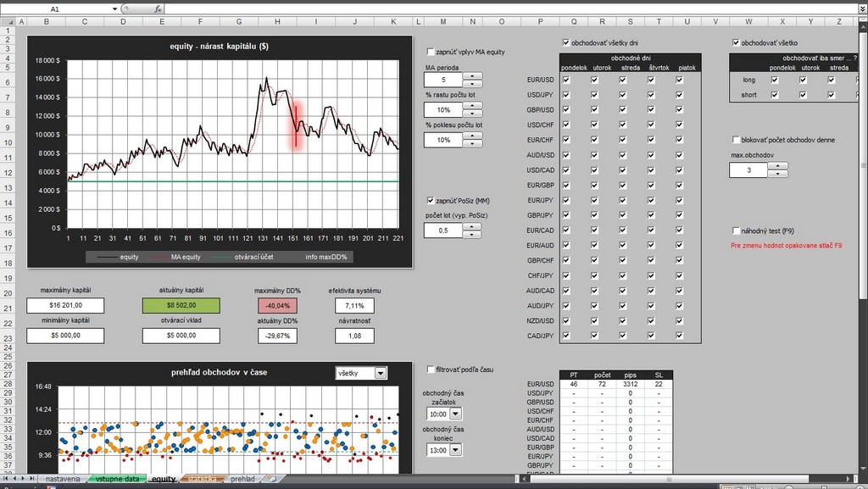Click the horizontal scrollbar thumb

pyautogui.click(x=670, y=479)
